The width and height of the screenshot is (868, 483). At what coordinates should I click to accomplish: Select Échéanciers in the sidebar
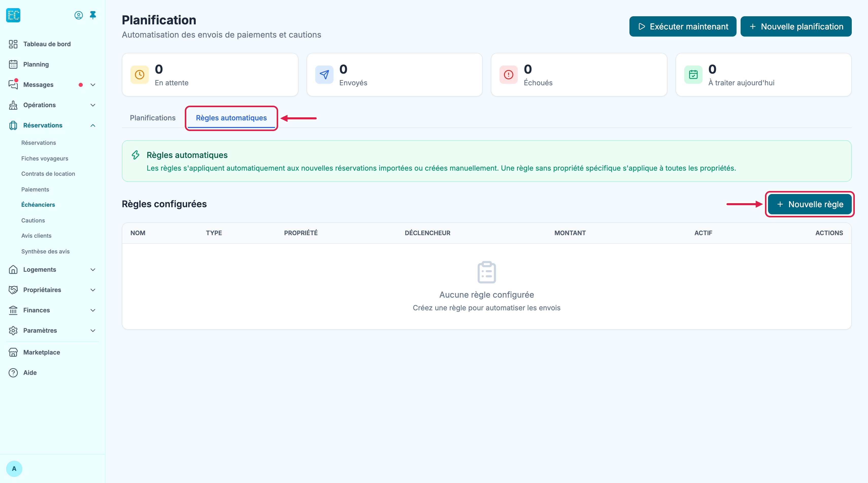click(38, 205)
